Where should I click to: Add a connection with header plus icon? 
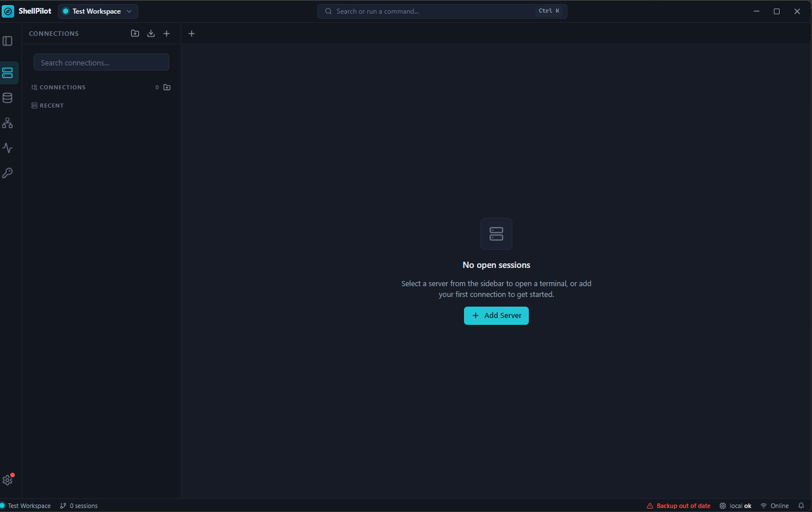[167, 34]
